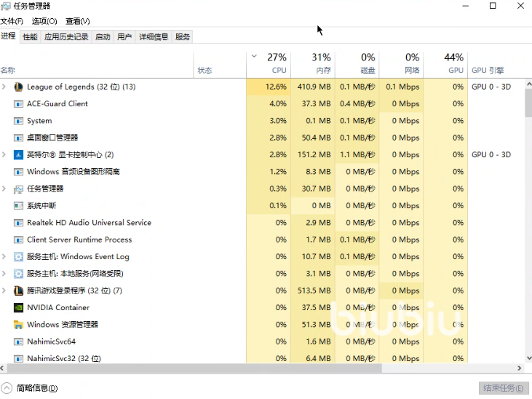The image size is (532, 399).
Task: Switch to the 启动 tab
Action: click(x=103, y=36)
